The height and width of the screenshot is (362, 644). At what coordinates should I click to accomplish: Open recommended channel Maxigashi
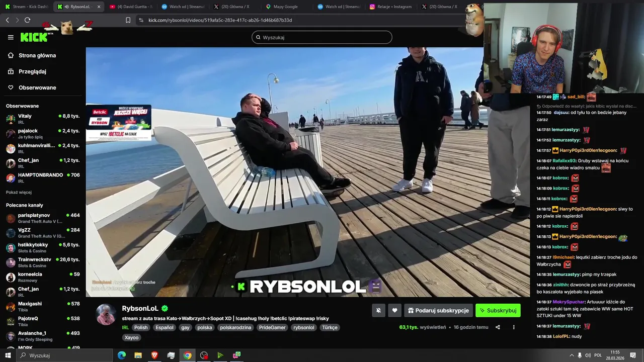pos(42,306)
